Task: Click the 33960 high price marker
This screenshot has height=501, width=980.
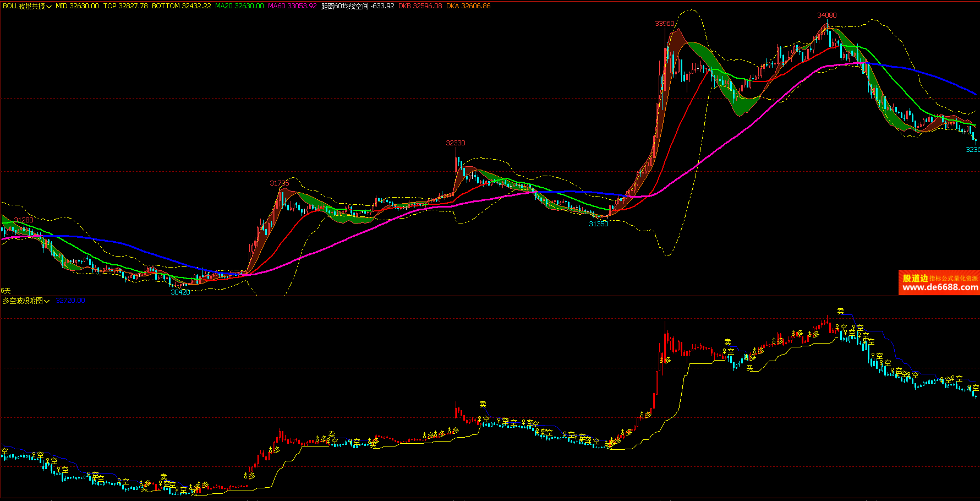Action: [x=664, y=24]
